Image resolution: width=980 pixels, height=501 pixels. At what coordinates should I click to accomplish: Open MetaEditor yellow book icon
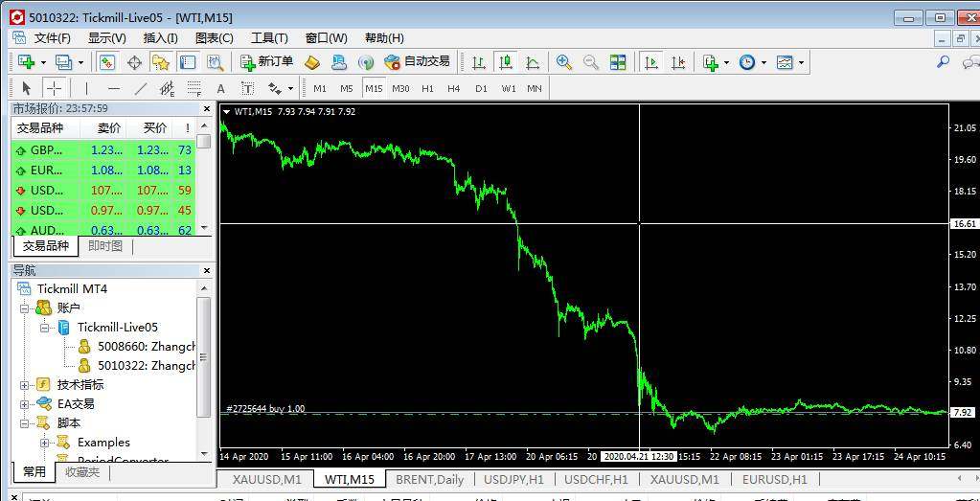pos(312,62)
